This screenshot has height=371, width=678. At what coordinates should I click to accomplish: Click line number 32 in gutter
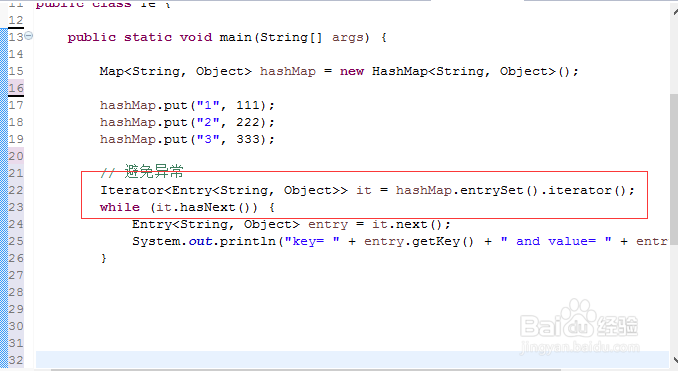(16, 360)
